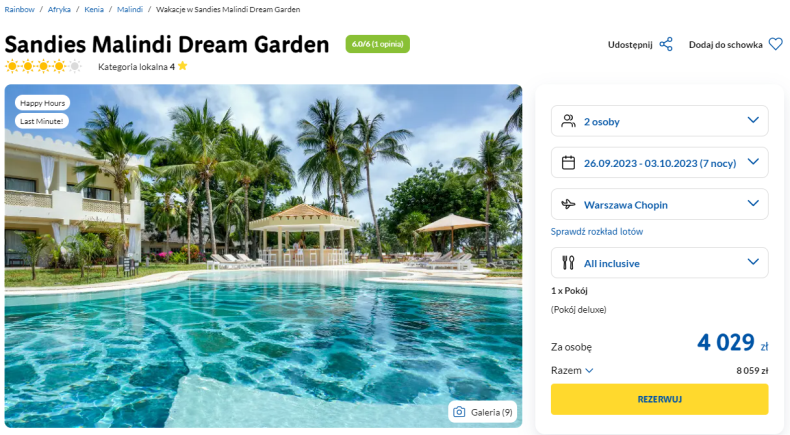Click the Sprawdź rozkład lotów link
The image size is (790, 435).
click(597, 231)
